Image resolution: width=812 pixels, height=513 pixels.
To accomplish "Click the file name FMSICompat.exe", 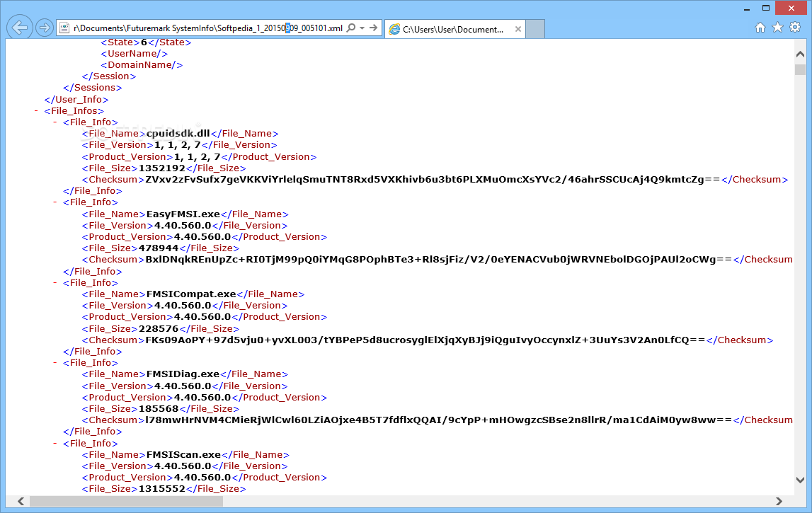I will [x=191, y=294].
